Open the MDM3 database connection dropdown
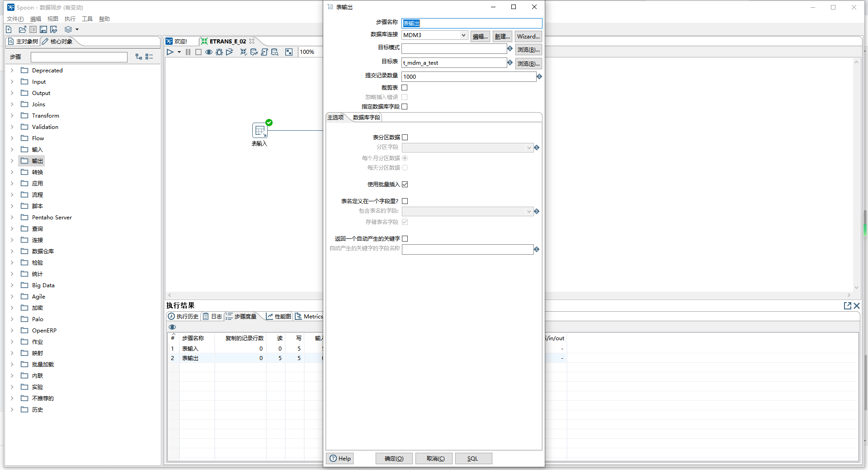The height and width of the screenshot is (470, 868). coord(464,35)
